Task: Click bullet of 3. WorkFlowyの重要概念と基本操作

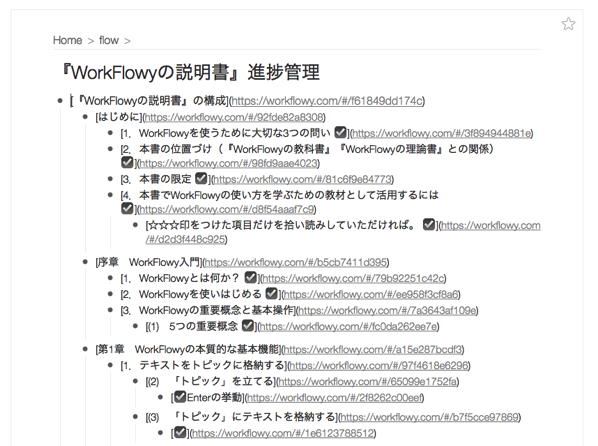Action: [x=110, y=310]
